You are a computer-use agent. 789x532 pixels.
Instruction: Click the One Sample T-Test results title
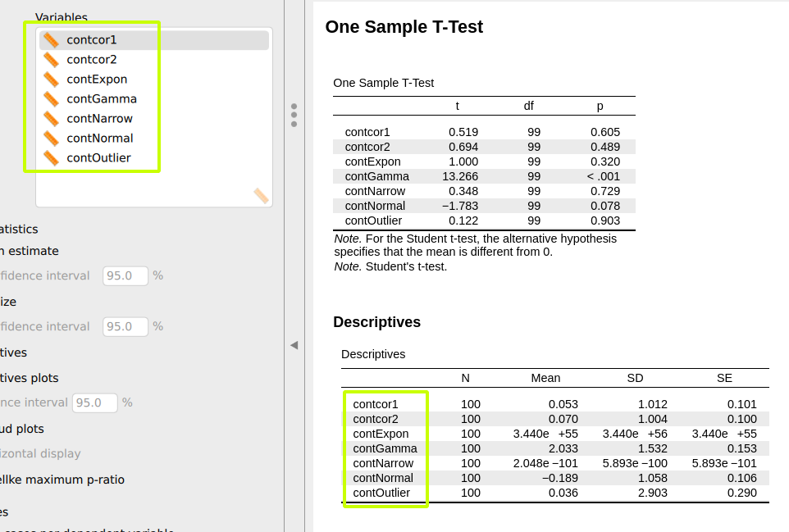[404, 26]
